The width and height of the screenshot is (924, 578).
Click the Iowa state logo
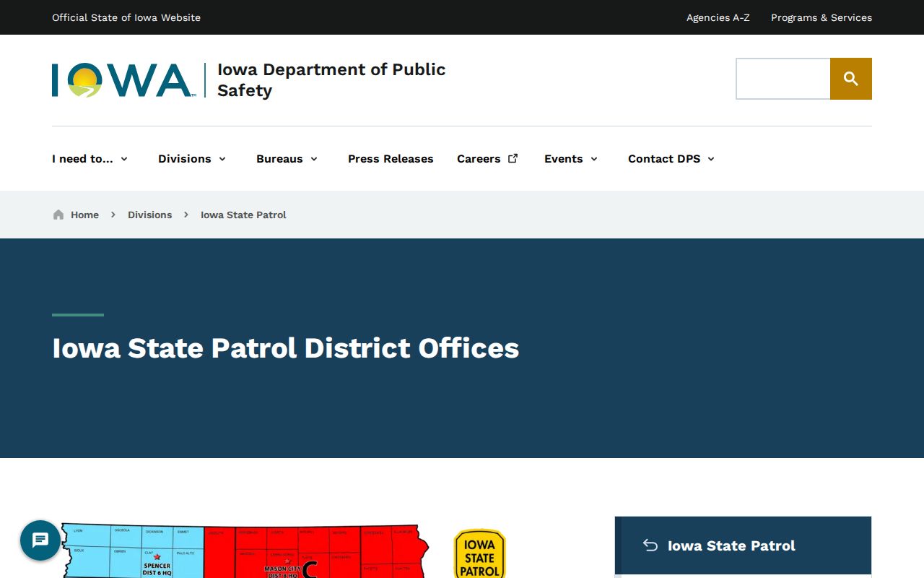123,79
